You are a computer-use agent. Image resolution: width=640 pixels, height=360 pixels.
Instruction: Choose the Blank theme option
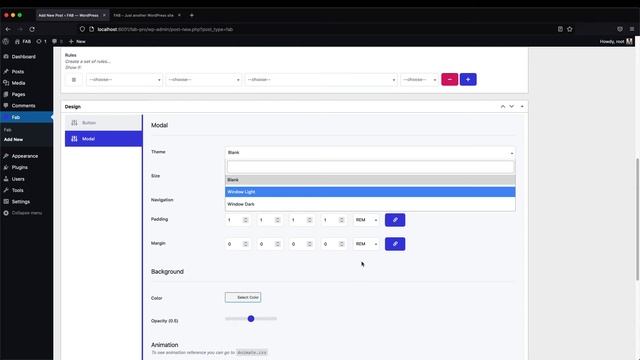pyautogui.click(x=370, y=180)
